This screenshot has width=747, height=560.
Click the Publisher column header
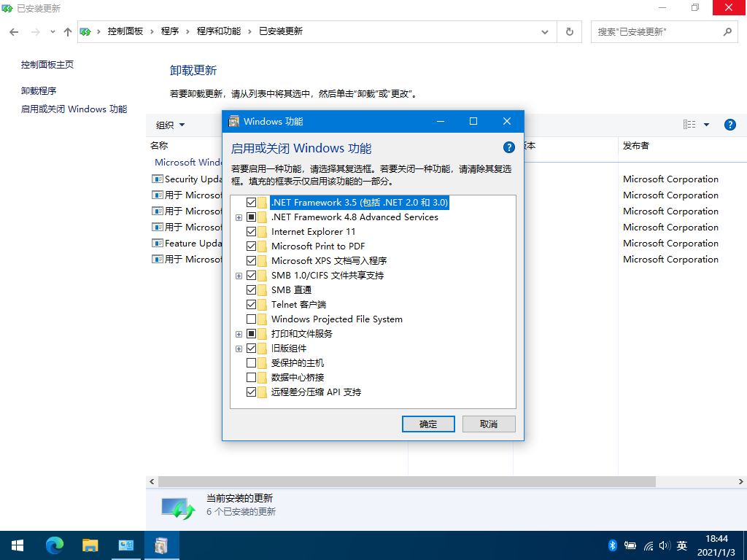(636, 146)
